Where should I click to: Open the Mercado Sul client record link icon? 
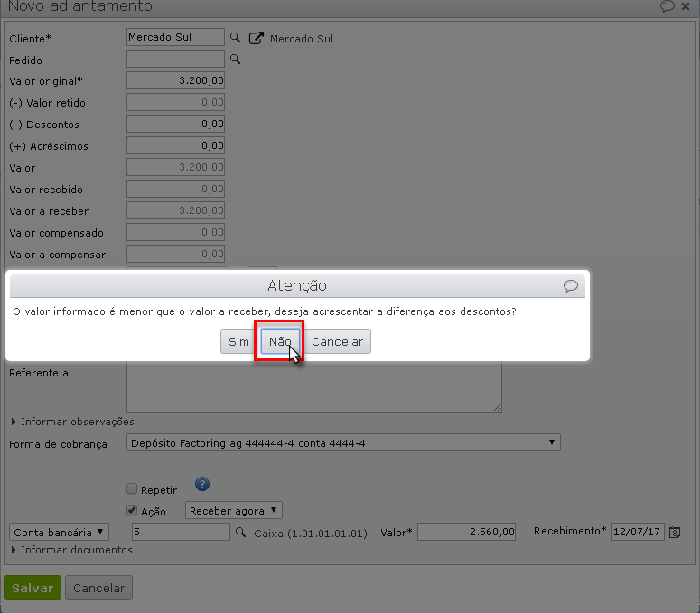coord(257,38)
